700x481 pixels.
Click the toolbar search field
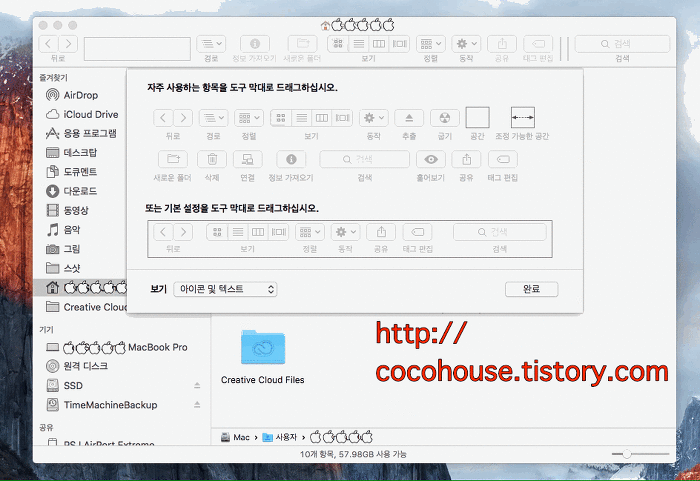tap(622, 44)
